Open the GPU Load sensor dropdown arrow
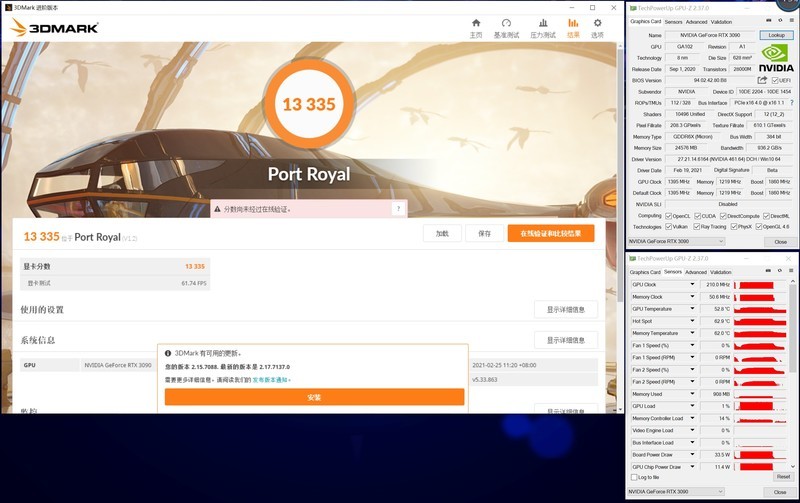This screenshot has height=503, width=800. coord(692,406)
